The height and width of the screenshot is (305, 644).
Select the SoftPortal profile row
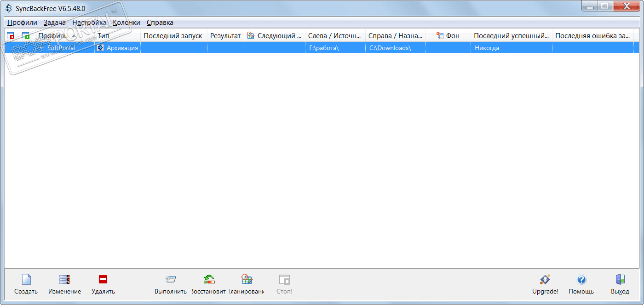pos(322,48)
